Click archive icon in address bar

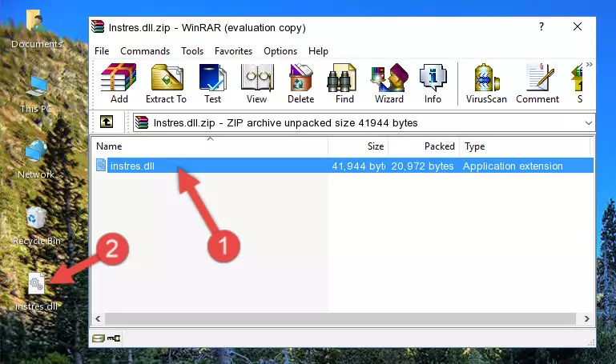point(142,122)
